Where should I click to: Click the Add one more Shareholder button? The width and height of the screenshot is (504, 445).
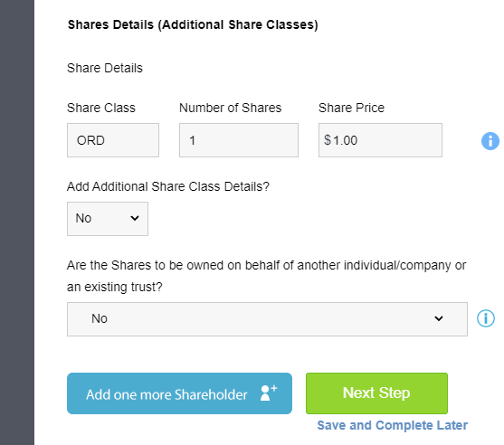[x=179, y=393]
